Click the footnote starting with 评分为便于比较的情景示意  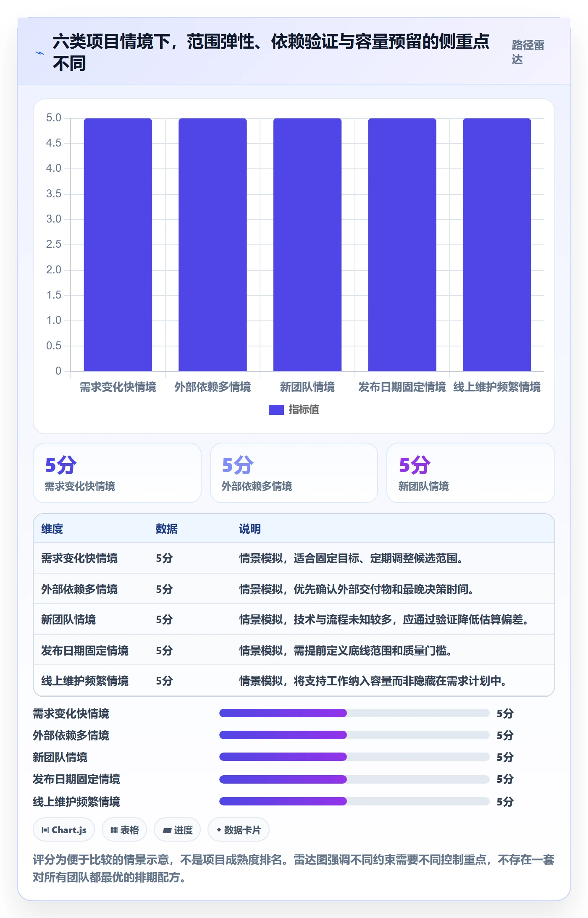click(x=294, y=868)
